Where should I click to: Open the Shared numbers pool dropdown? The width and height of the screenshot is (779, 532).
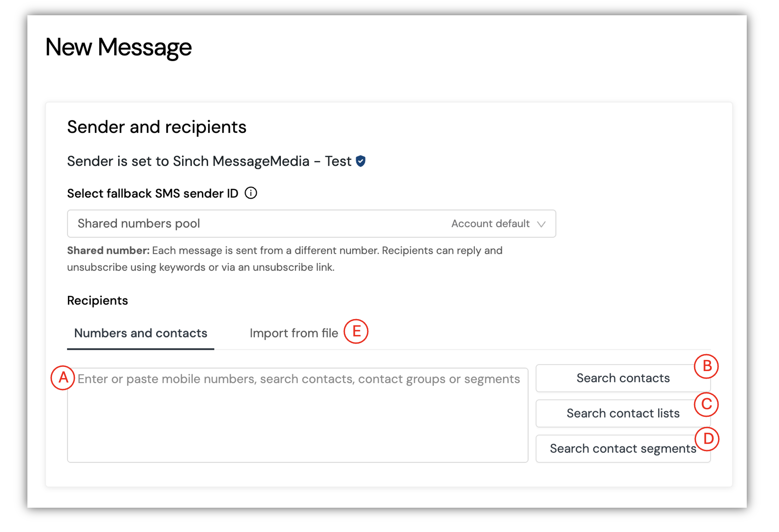pyautogui.click(x=311, y=224)
